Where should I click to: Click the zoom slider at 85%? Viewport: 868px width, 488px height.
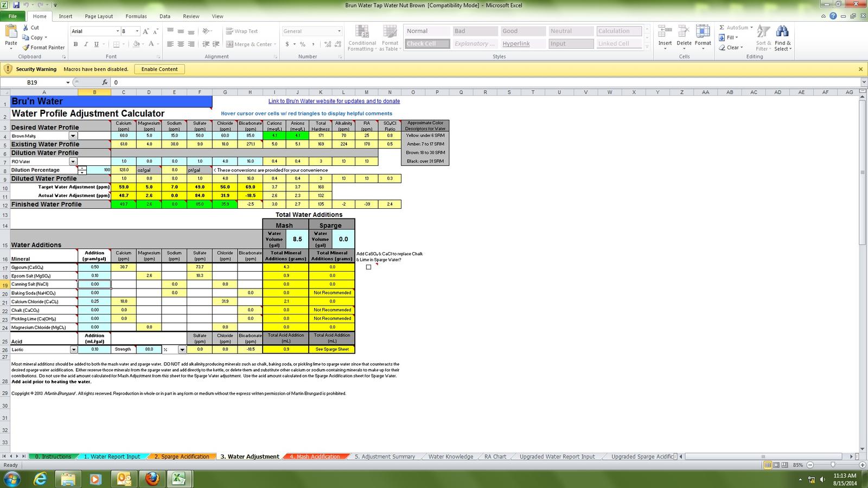click(833, 465)
